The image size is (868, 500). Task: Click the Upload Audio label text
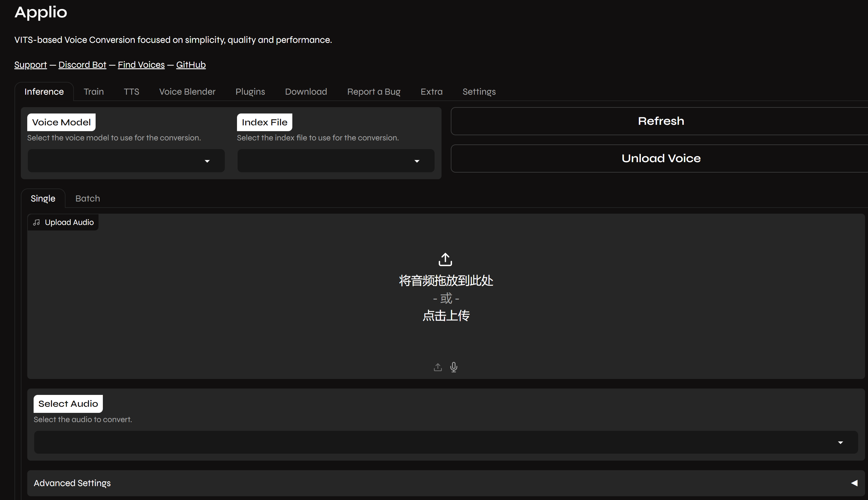[70, 223]
